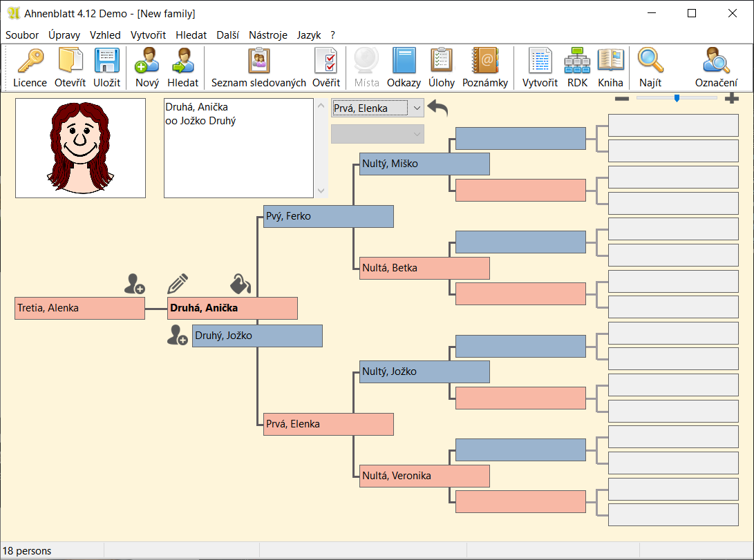754x560 pixels.
Task: Click the back arrow next to dropdown
Action: tap(437, 108)
